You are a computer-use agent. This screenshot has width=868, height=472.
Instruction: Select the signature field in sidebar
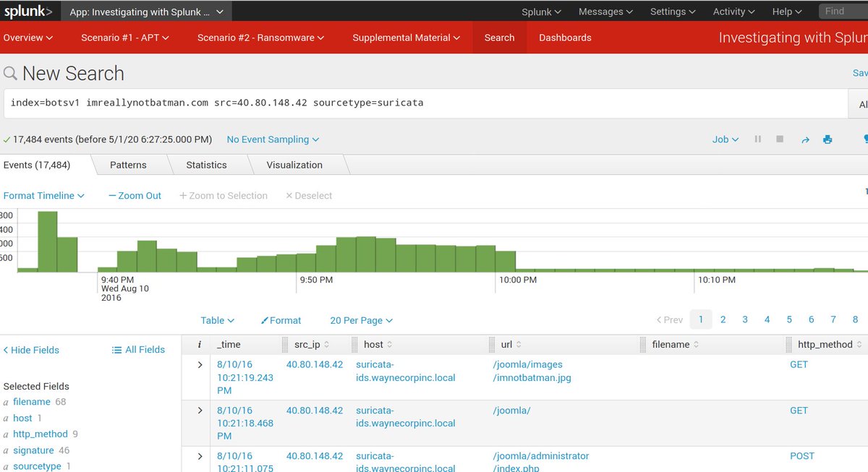click(x=33, y=450)
